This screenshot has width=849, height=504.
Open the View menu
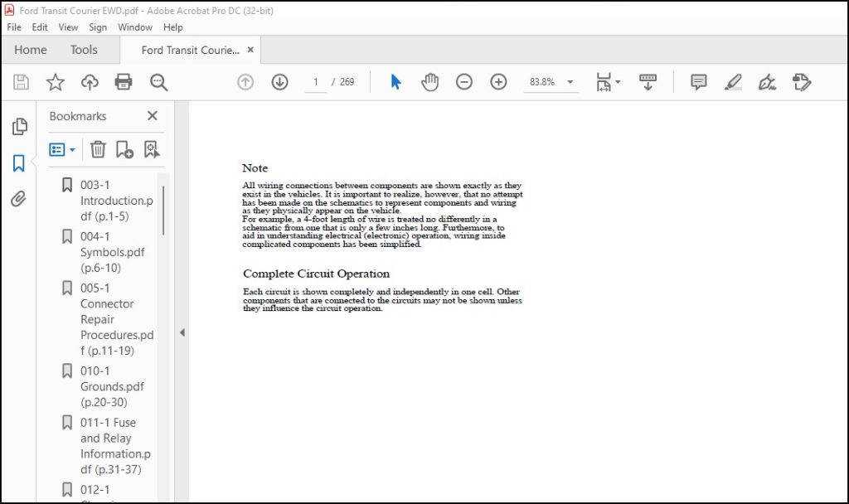click(x=68, y=27)
